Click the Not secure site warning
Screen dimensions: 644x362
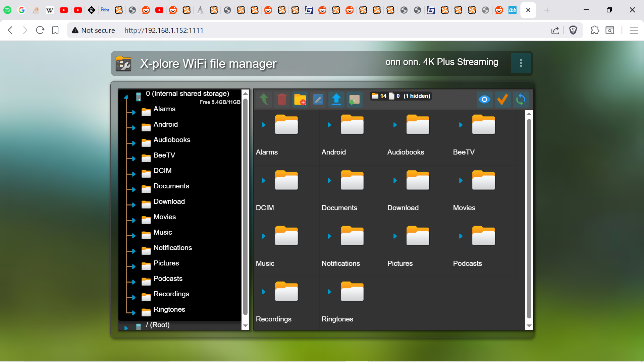tap(93, 31)
